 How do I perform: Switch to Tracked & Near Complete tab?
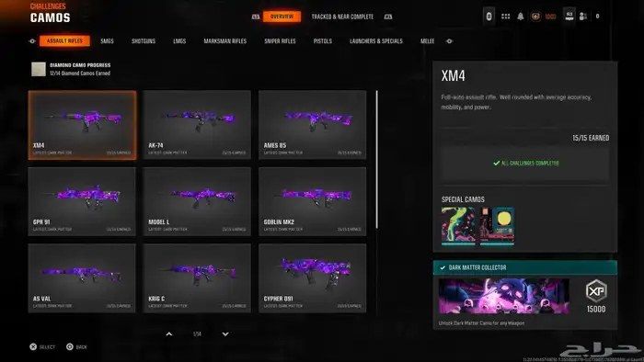342,17
